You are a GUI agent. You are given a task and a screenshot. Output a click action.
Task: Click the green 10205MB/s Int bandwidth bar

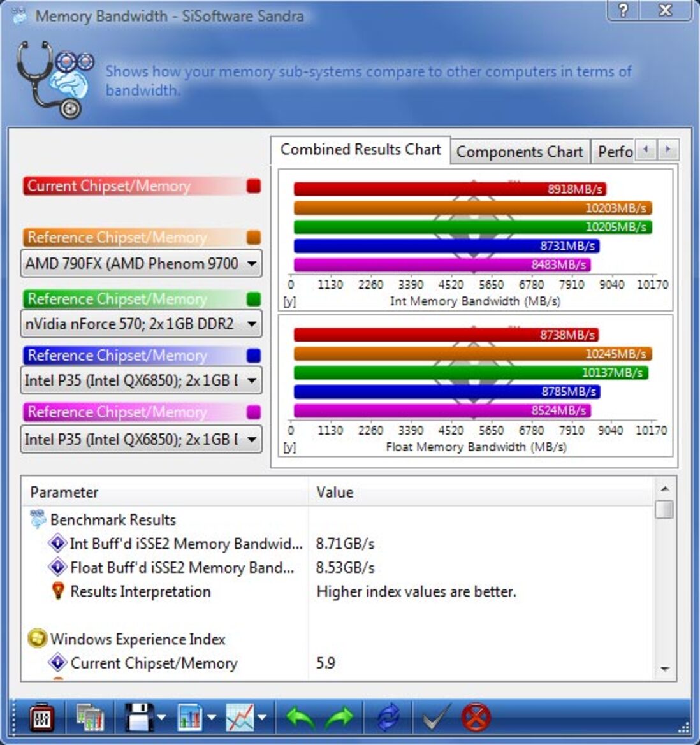473,227
